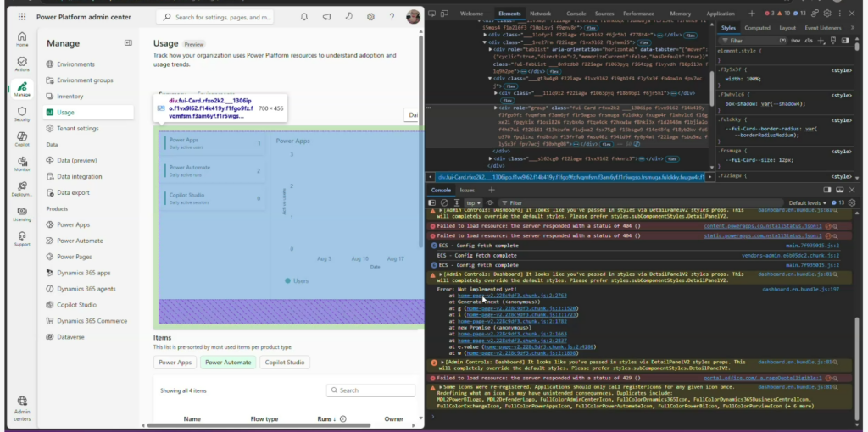
Task: Open Power Platform settings gear
Action: click(371, 17)
